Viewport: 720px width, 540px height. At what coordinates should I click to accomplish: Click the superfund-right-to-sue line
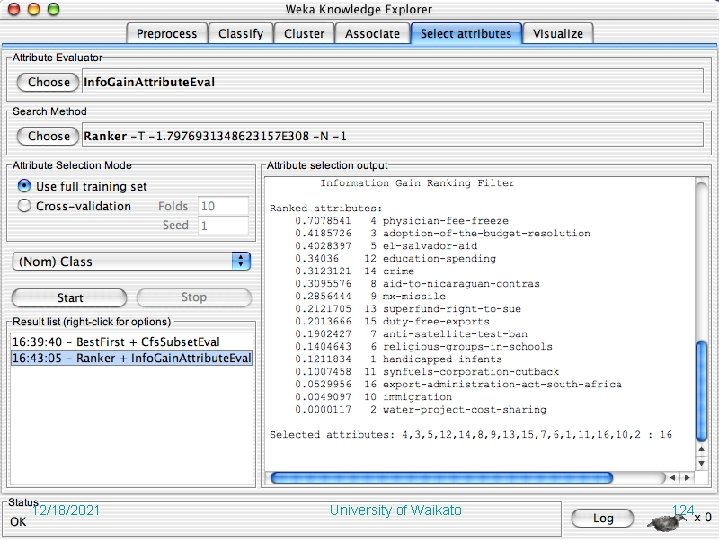(x=408, y=309)
